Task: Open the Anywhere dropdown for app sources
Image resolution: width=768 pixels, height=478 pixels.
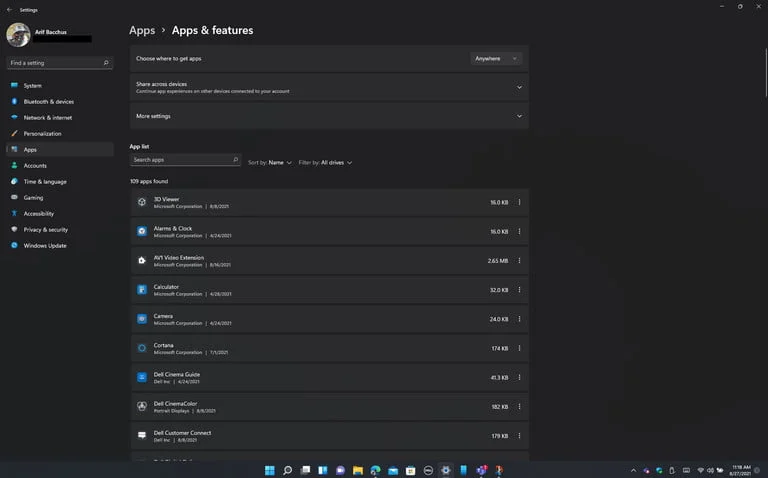Action: tap(496, 58)
